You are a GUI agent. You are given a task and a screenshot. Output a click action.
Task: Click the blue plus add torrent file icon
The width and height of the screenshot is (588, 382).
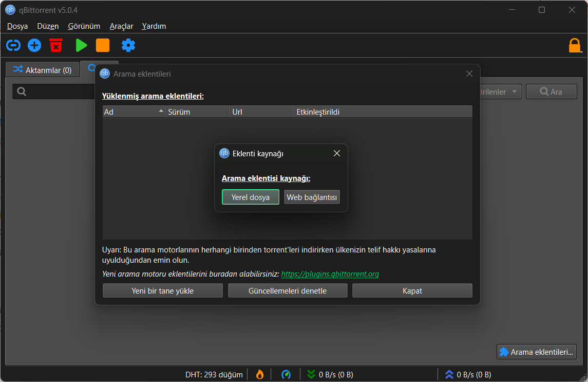pos(34,45)
